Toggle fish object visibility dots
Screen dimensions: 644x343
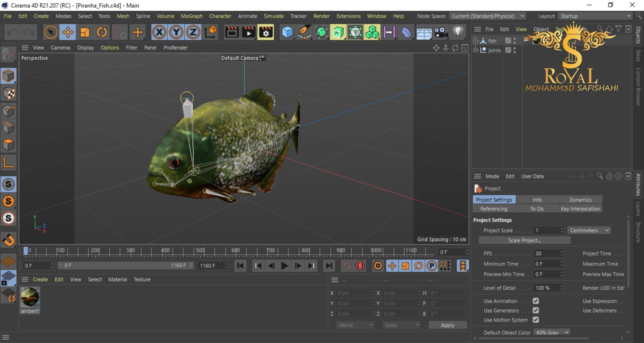[515, 40]
